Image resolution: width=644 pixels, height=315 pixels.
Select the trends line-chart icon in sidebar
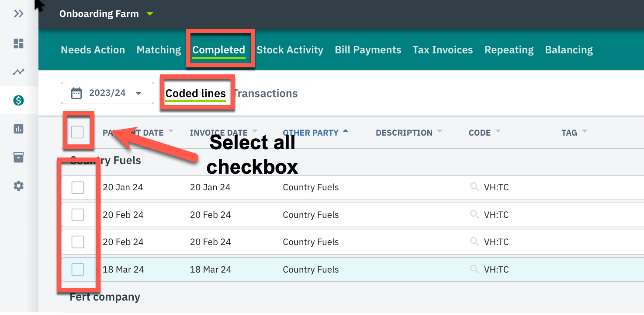click(18, 72)
